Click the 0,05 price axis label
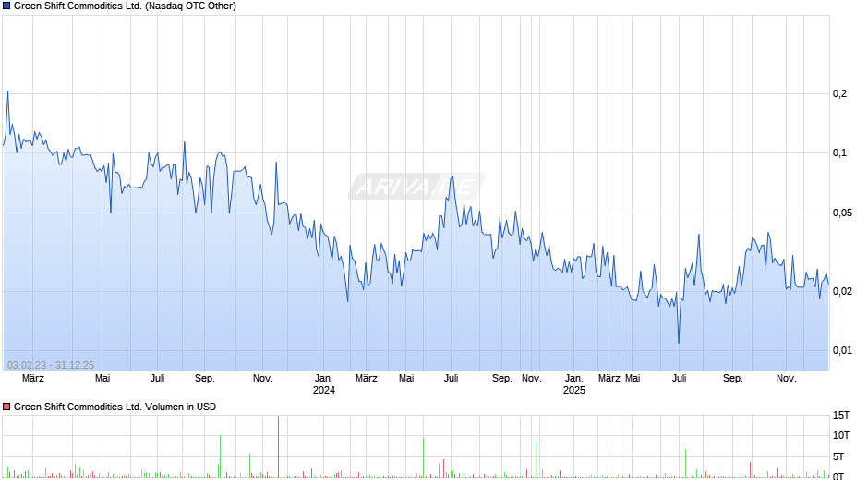The height and width of the screenshot is (486, 868). [x=842, y=213]
